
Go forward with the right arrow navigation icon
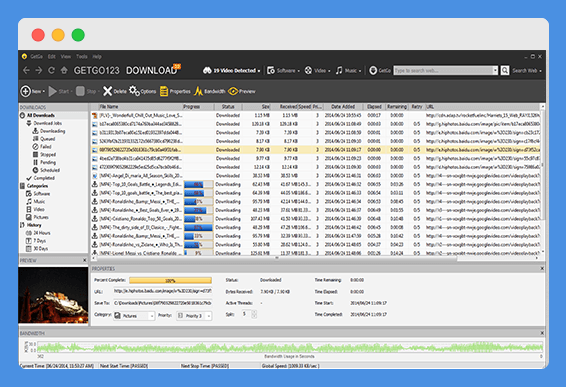click(x=39, y=70)
